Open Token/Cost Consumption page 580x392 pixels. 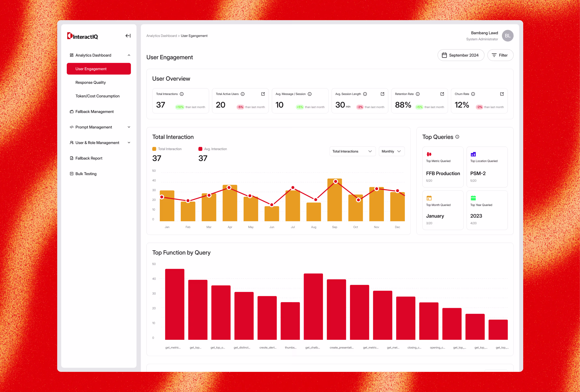tap(98, 96)
